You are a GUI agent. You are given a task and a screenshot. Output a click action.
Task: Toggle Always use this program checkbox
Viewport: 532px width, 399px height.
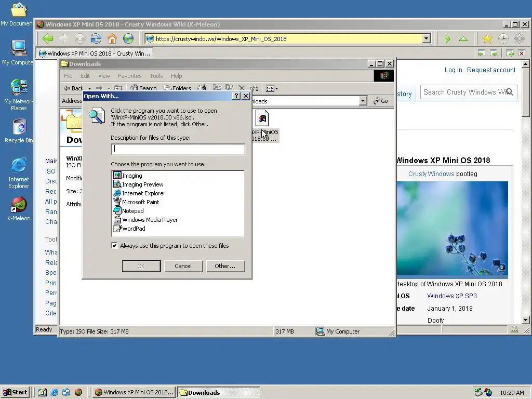click(x=114, y=246)
